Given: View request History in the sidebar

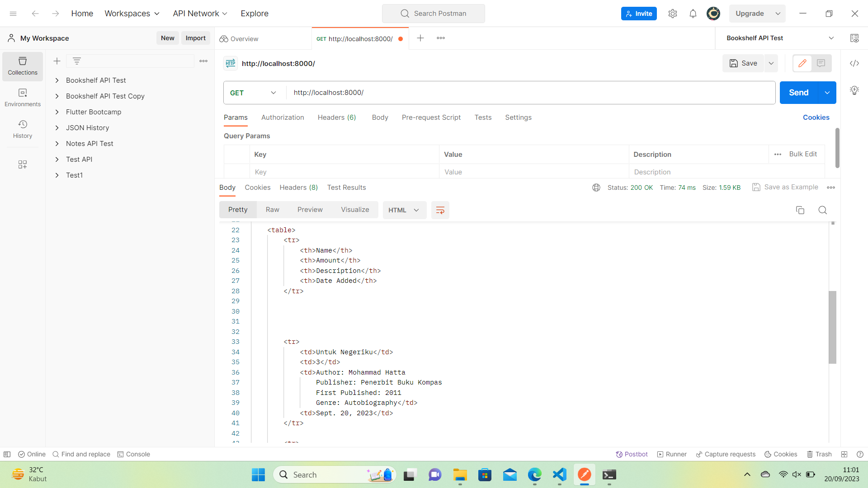Looking at the screenshot, I should (22, 129).
